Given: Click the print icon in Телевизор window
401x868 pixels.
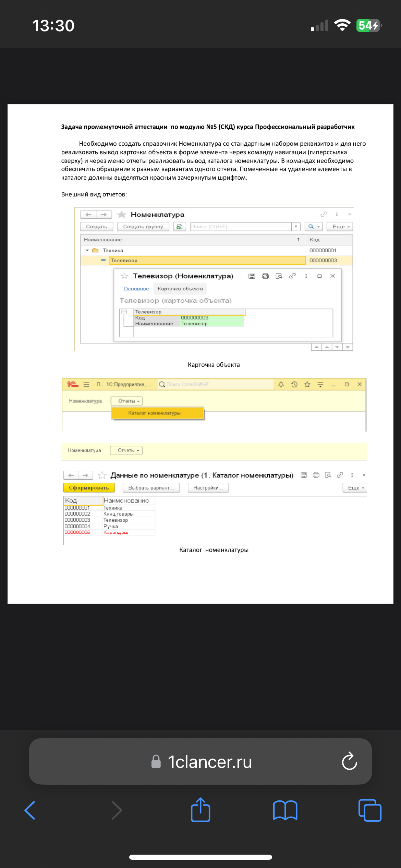Looking at the screenshot, I should tap(265, 276).
